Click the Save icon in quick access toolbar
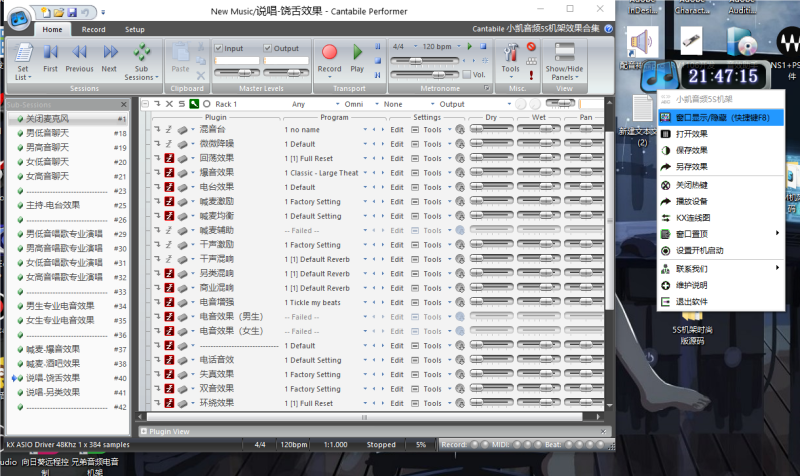The image size is (800, 476). coord(71,12)
